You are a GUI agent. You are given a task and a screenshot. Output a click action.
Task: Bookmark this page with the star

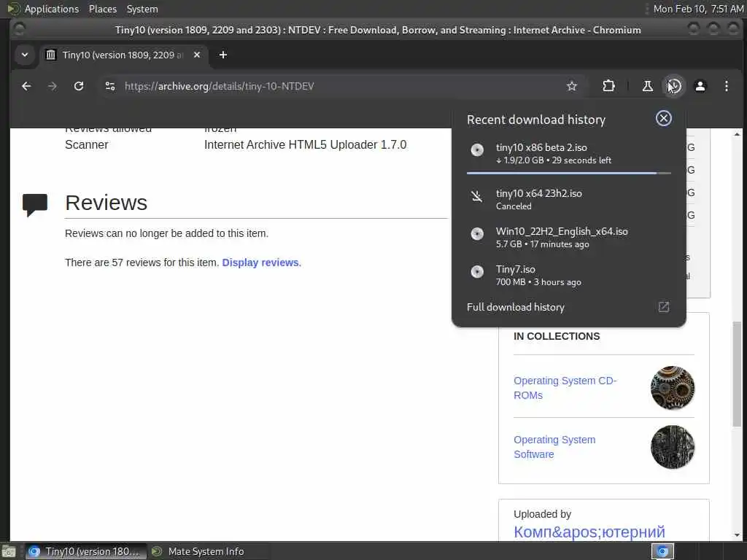[x=572, y=86]
